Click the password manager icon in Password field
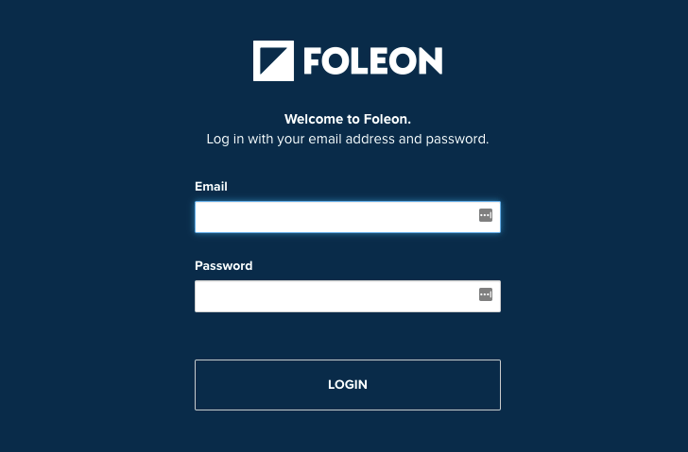The image size is (688, 452). coord(486,295)
